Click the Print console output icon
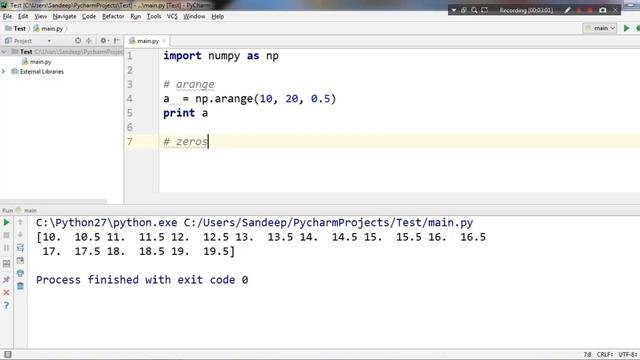 pyautogui.click(x=20, y=273)
